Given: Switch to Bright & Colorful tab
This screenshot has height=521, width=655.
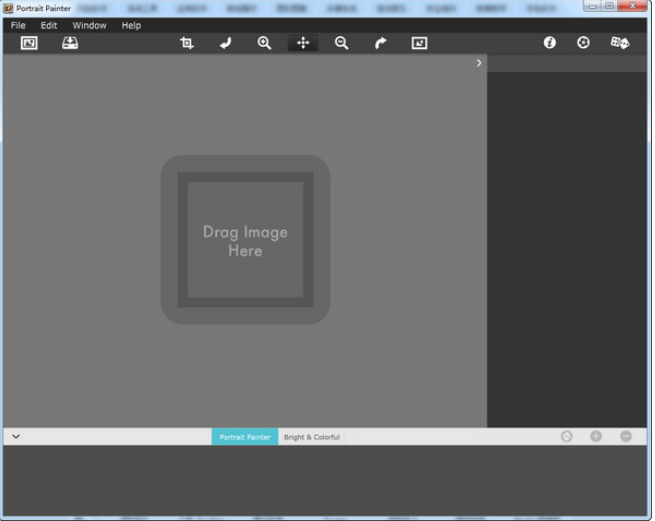Looking at the screenshot, I should tap(311, 437).
